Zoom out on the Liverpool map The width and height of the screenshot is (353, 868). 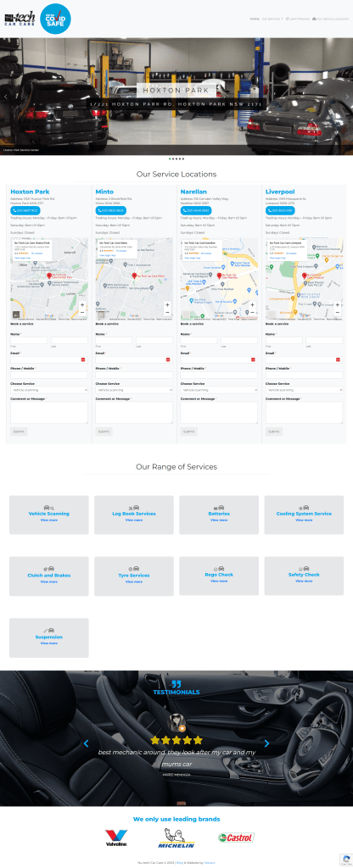tap(338, 312)
